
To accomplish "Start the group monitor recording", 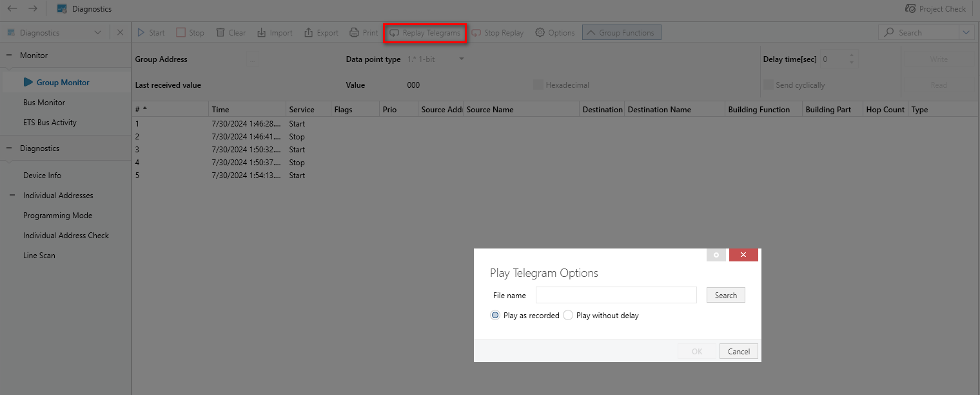I will [x=151, y=32].
